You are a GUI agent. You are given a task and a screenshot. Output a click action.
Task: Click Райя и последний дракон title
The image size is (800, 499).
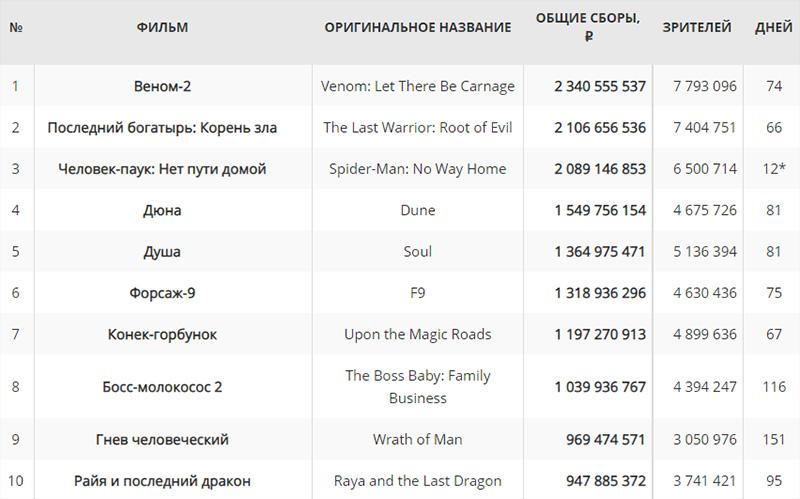click(162, 481)
